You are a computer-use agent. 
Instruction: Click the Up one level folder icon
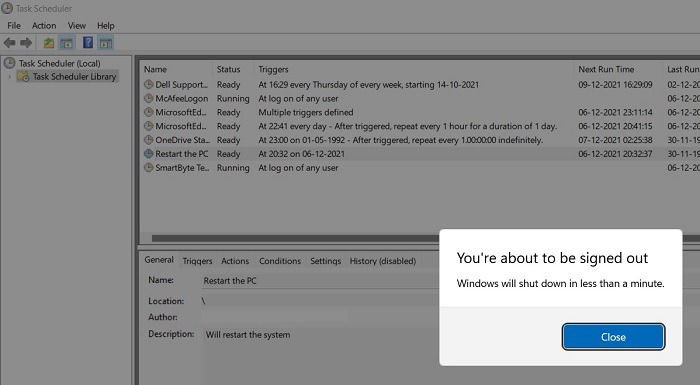[x=49, y=43]
